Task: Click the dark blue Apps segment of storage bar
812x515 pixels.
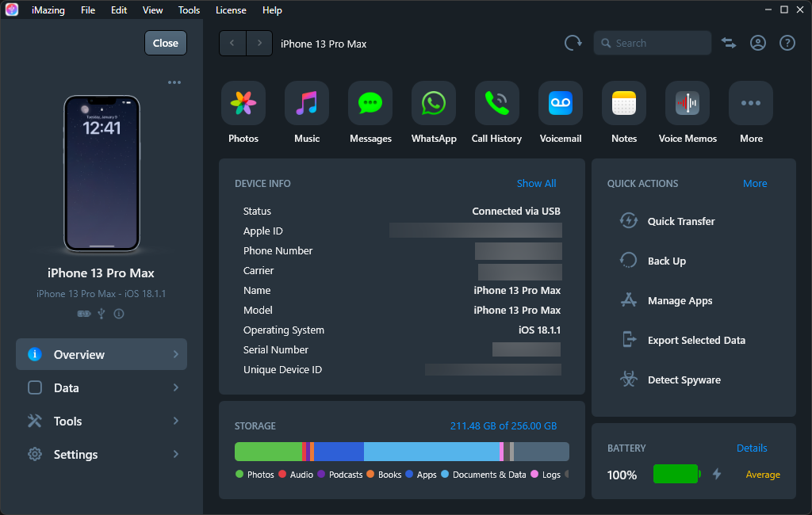Action: pyautogui.click(x=339, y=452)
